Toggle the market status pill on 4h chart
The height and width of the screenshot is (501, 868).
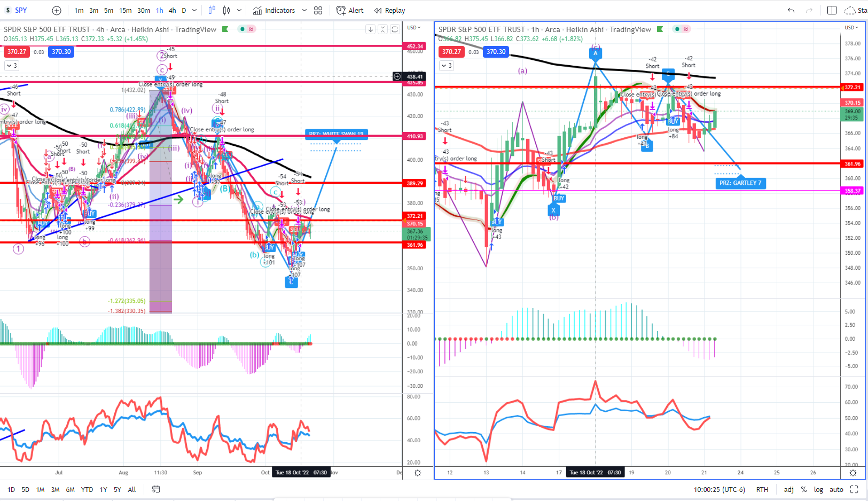[247, 29]
